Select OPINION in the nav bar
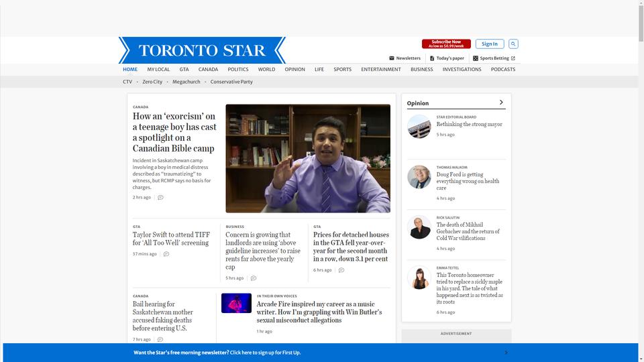 coord(295,69)
